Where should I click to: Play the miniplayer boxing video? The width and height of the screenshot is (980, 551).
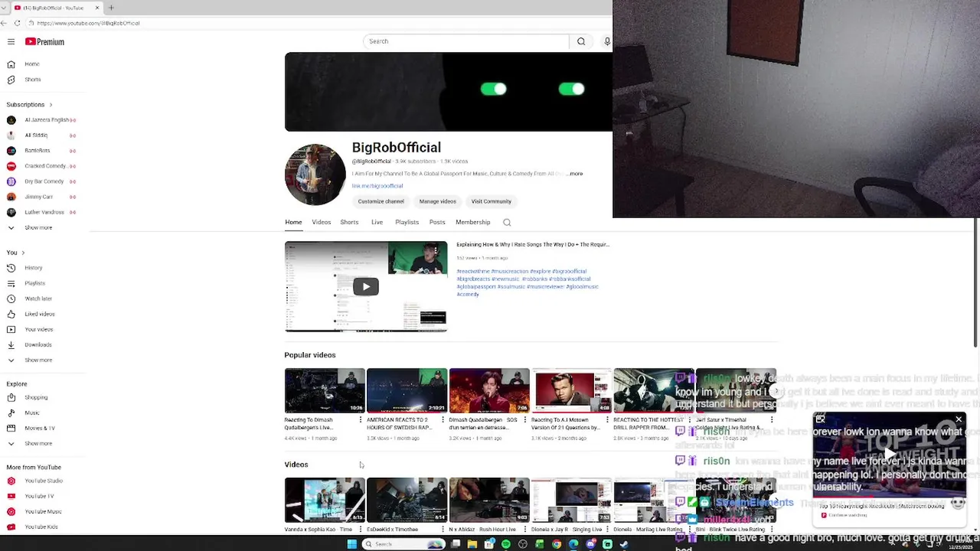click(890, 455)
